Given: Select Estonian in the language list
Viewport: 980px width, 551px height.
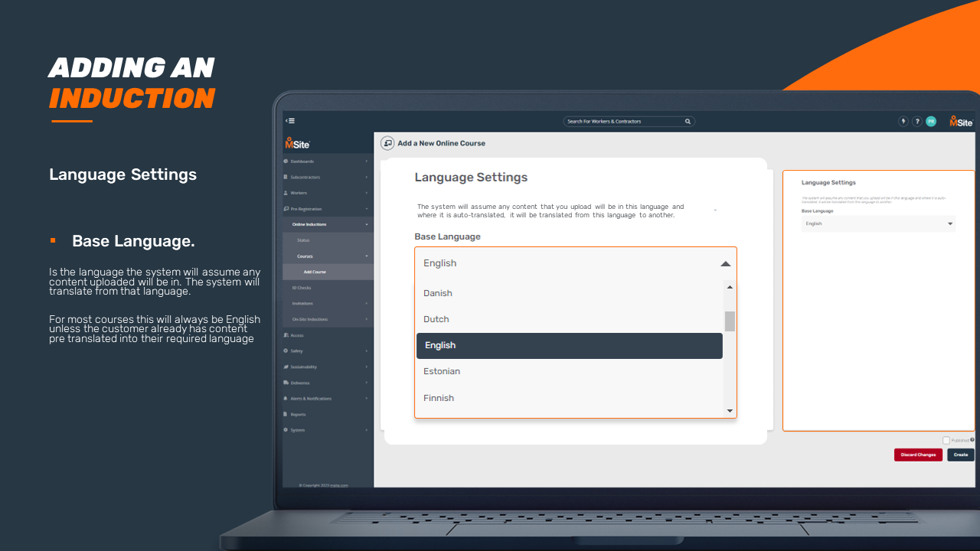Looking at the screenshot, I should click(442, 371).
